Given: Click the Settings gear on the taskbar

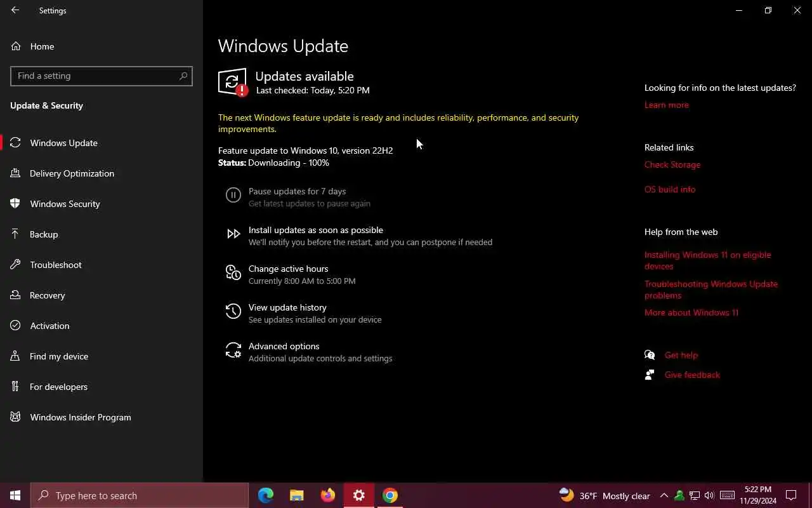Looking at the screenshot, I should point(359,495).
